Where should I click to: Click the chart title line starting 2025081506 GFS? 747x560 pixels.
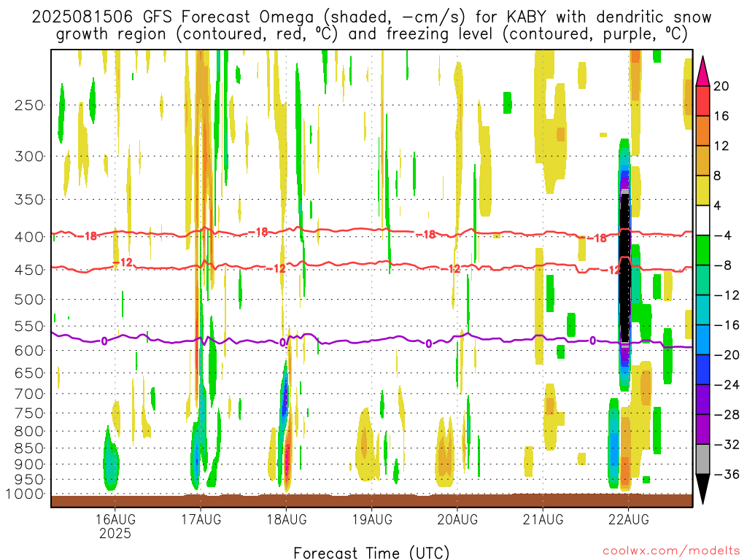coord(371,17)
